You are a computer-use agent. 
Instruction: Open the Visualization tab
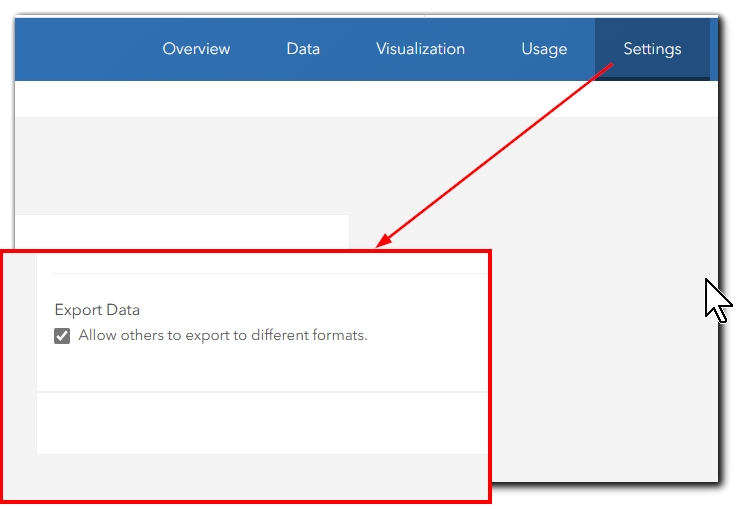420,48
